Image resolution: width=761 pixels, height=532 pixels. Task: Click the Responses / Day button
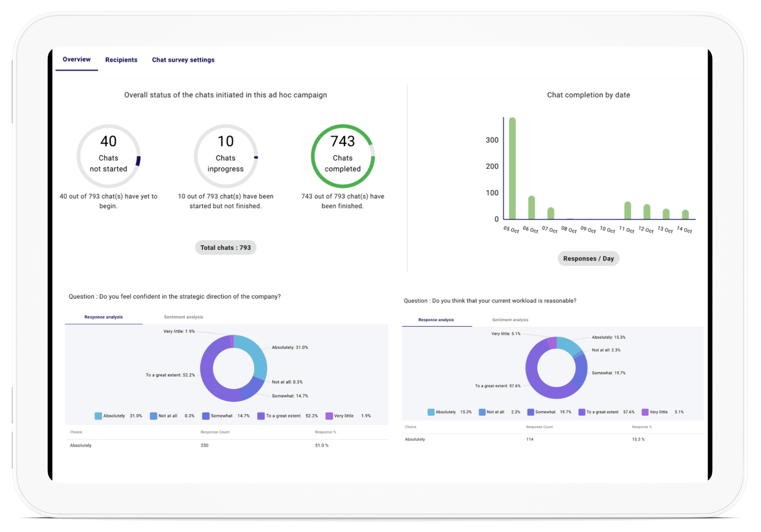(588, 259)
